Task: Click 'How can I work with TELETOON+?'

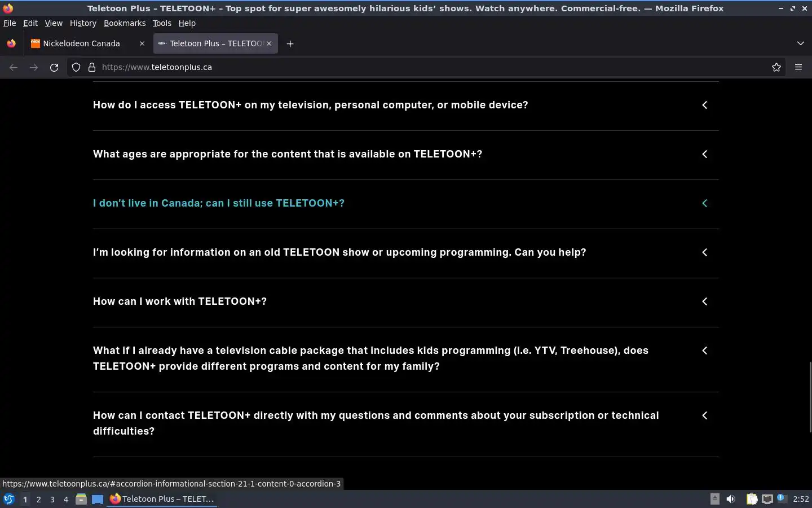Action: 180,301
